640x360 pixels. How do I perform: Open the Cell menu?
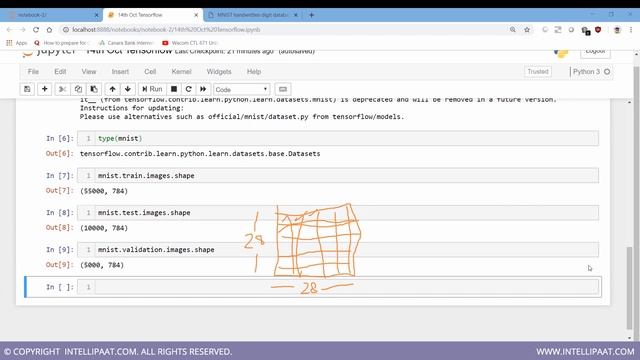150,71
